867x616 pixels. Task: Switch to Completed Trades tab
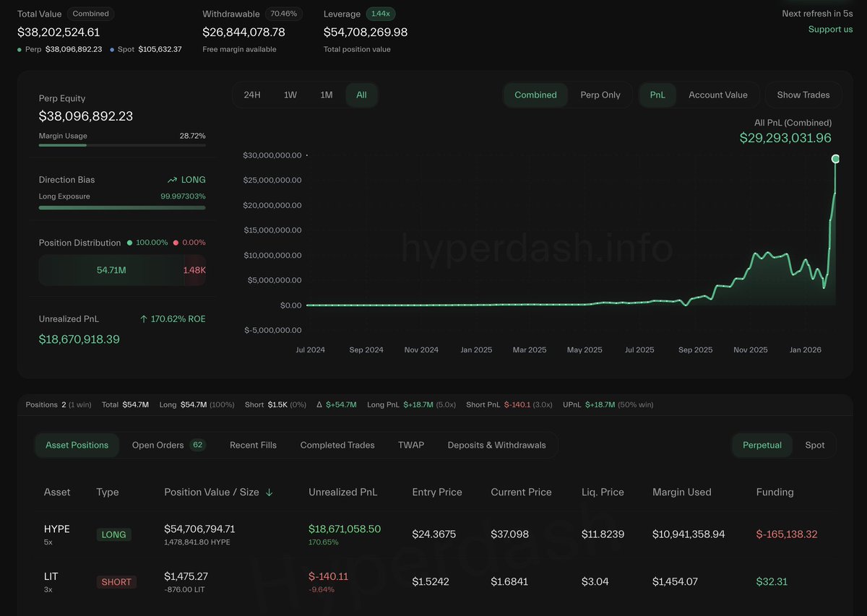337,445
